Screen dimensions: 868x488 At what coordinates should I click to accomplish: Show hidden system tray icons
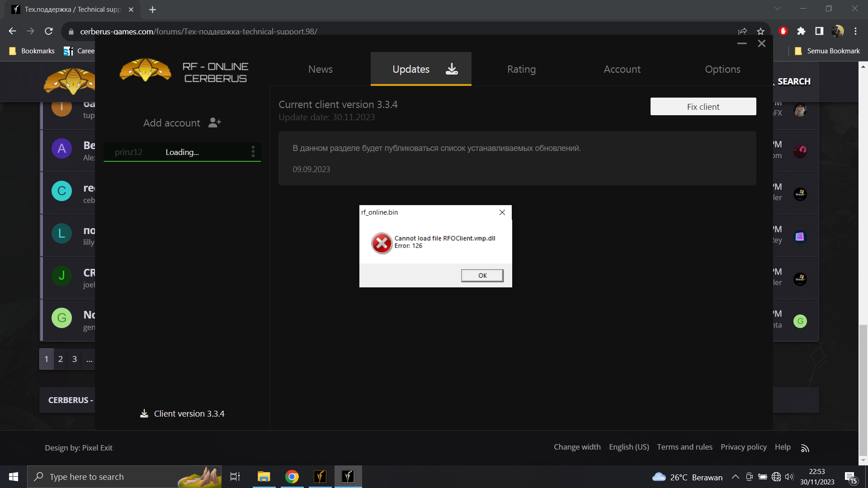tap(736, 477)
